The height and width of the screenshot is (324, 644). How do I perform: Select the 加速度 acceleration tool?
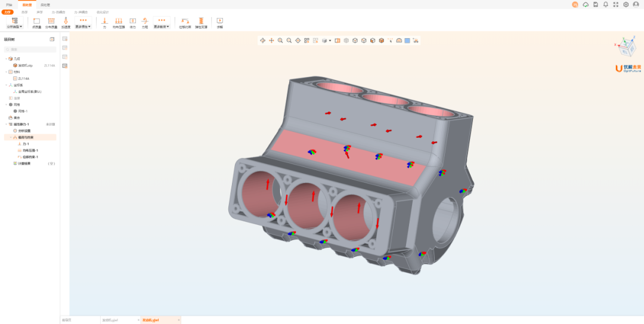coord(66,23)
